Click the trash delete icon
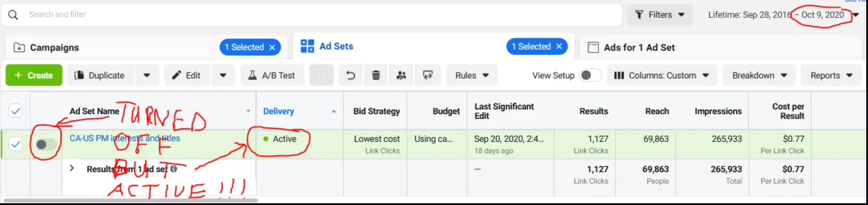Image resolution: width=868 pixels, height=205 pixels. click(376, 76)
